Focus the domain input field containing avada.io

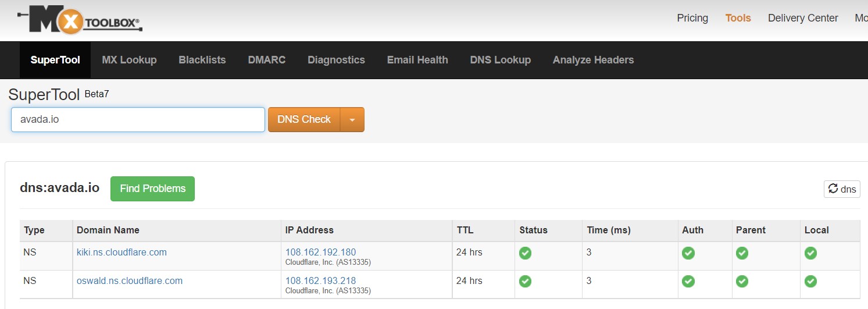click(x=138, y=119)
